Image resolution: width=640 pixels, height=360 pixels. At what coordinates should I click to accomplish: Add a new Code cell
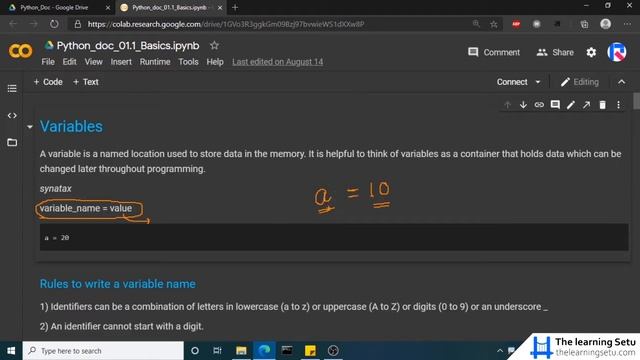(48, 82)
